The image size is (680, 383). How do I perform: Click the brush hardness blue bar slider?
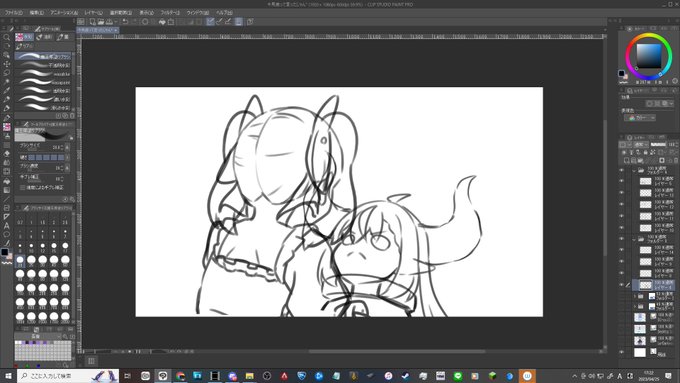click(x=46, y=157)
